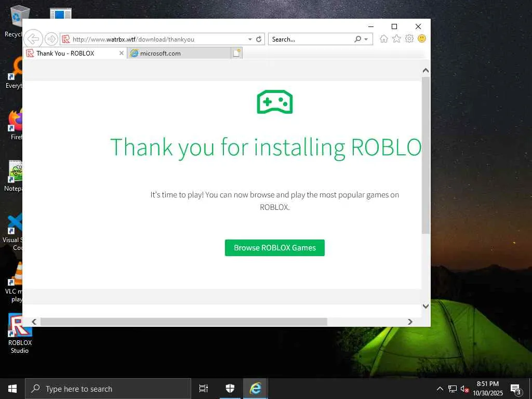Expand the search provider dropdown arrow
The width and height of the screenshot is (532, 399).
point(366,39)
